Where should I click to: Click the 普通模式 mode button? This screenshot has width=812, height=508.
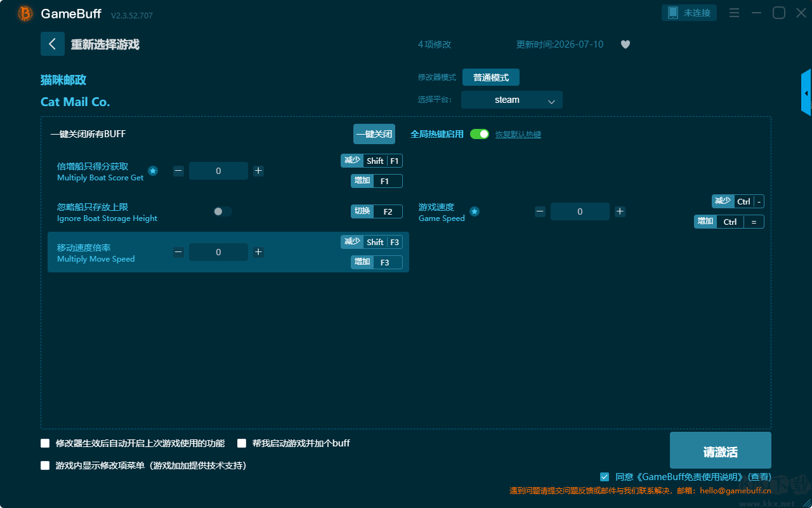click(491, 77)
